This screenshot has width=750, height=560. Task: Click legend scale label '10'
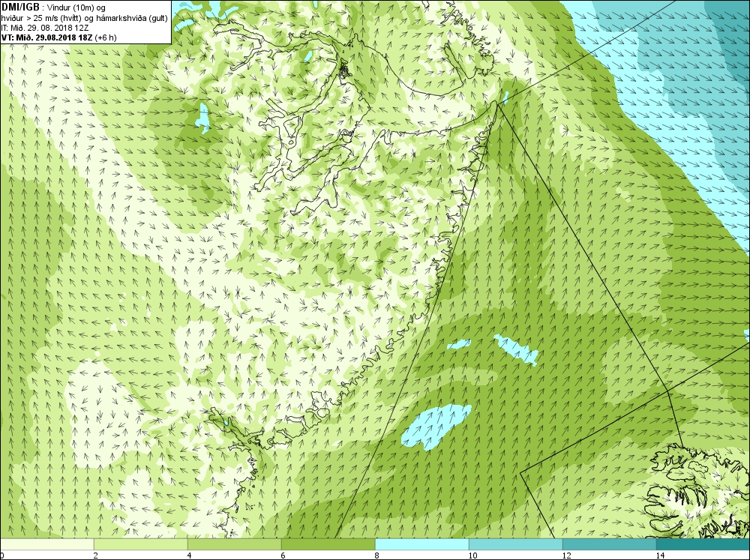pos(472,556)
